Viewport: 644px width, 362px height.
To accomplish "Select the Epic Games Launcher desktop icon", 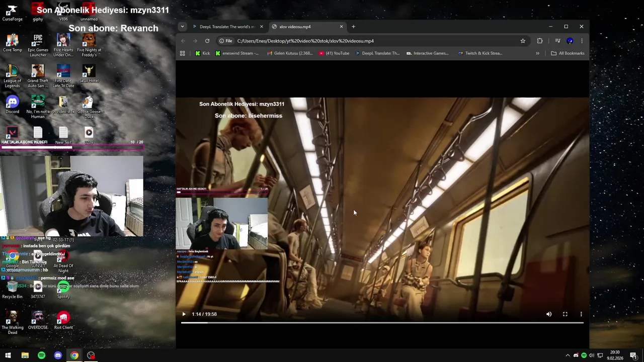I will [38, 45].
